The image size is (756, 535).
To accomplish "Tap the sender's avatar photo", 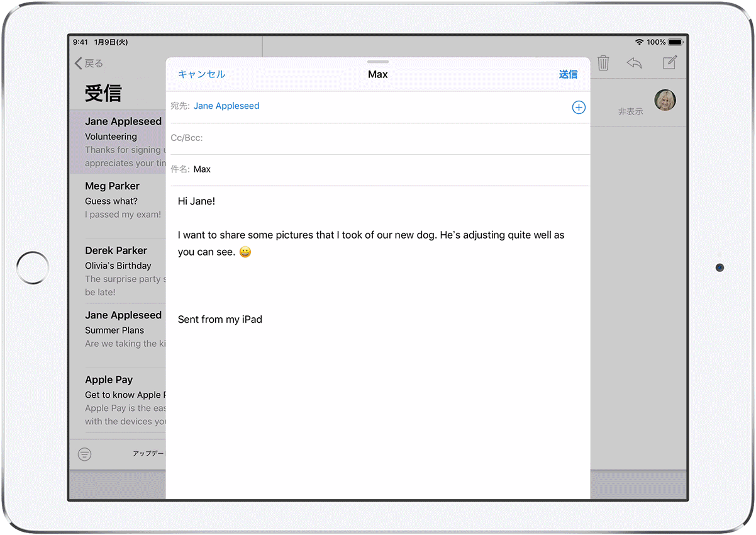I will tap(665, 100).
